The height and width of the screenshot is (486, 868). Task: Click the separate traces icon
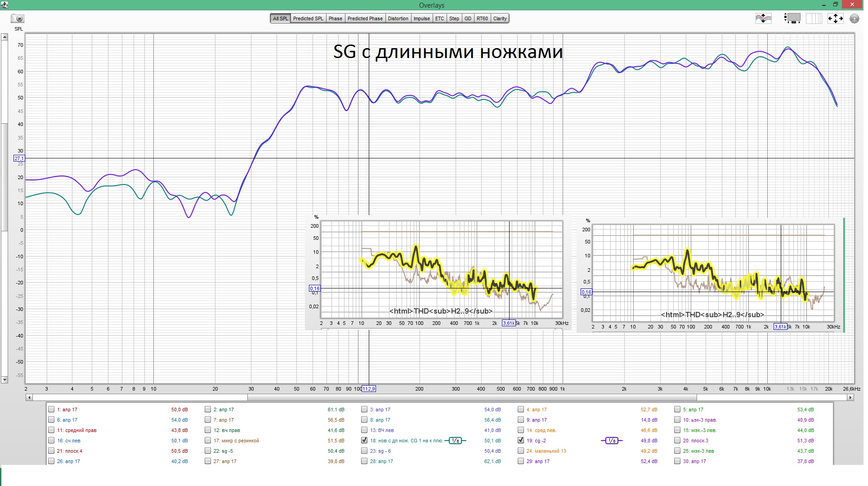pos(763,18)
